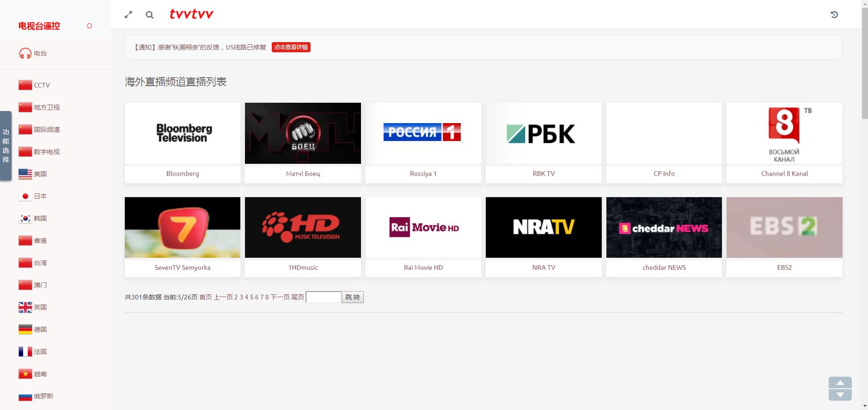Click the Japan flag beside 日本
The width and height of the screenshot is (868, 410).
coord(25,196)
